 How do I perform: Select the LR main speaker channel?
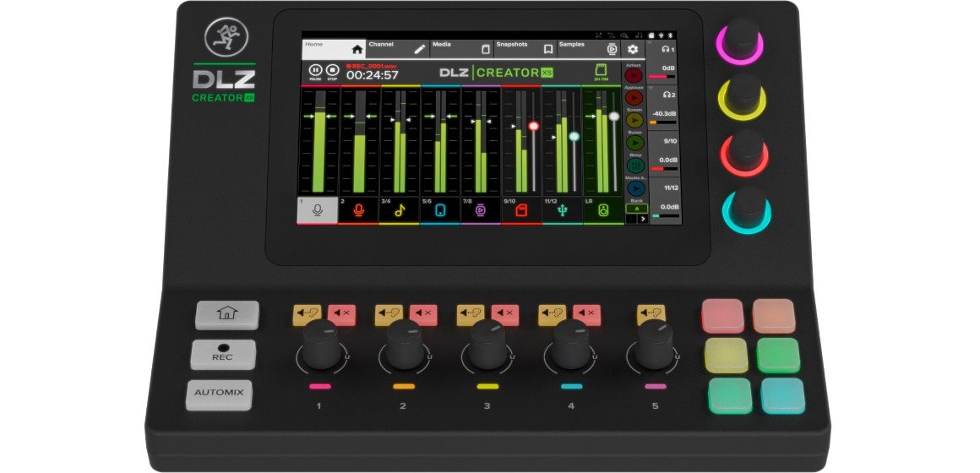click(603, 211)
